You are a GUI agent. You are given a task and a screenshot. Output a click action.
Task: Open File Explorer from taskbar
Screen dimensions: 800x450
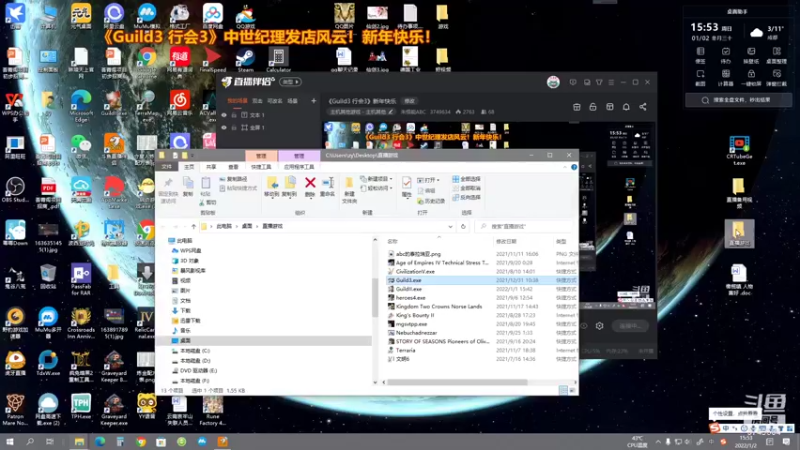(x=79, y=442)
